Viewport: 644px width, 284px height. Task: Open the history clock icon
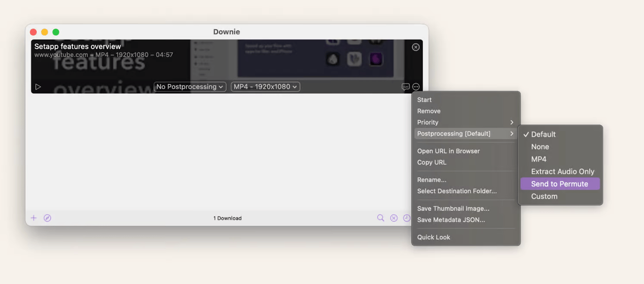(x=406, y=218)
